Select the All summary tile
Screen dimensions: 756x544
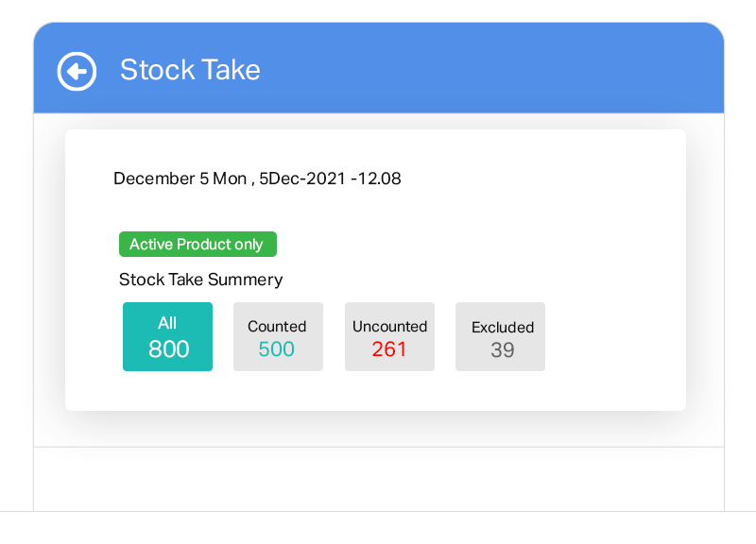(x=167, y=337)
